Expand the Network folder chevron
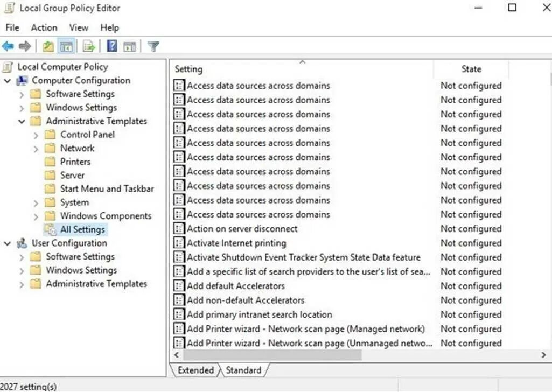 36,149
